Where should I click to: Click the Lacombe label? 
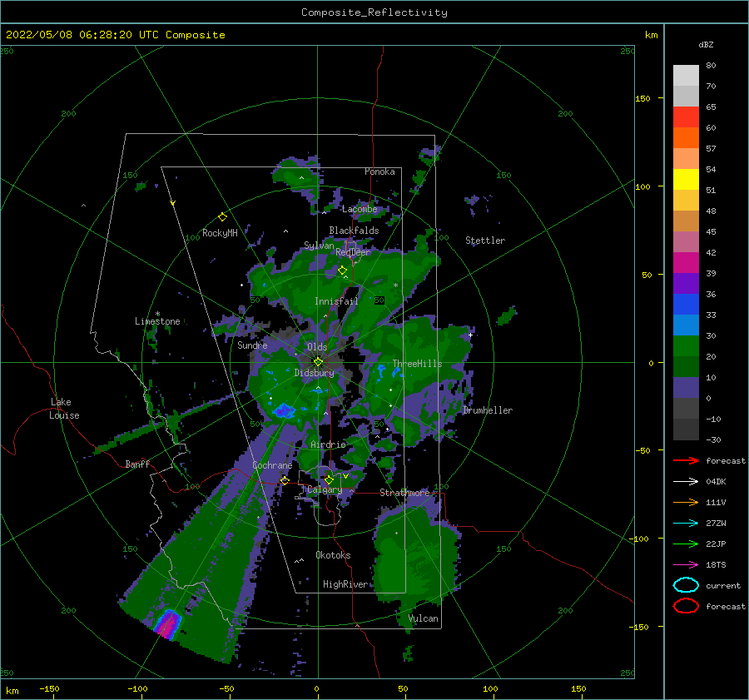[360, 209]
